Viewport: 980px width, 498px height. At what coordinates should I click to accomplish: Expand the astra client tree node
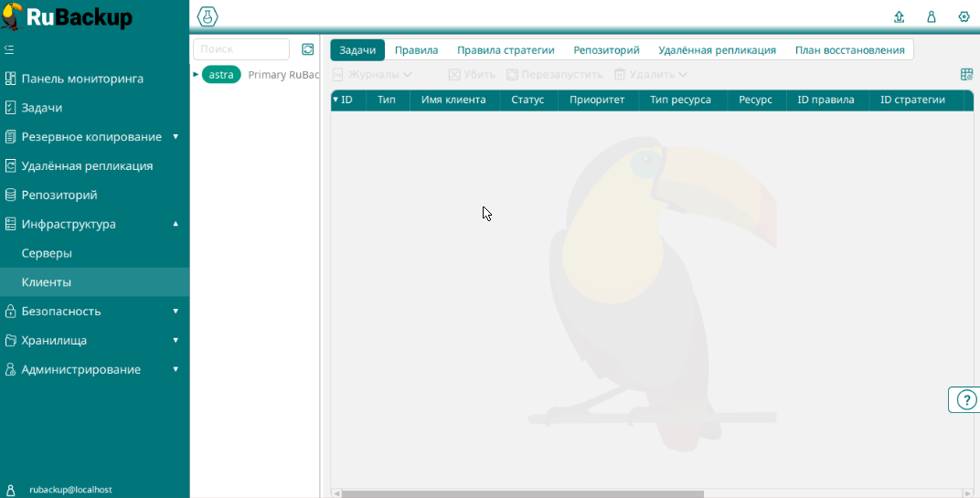(x=196, y=75)
